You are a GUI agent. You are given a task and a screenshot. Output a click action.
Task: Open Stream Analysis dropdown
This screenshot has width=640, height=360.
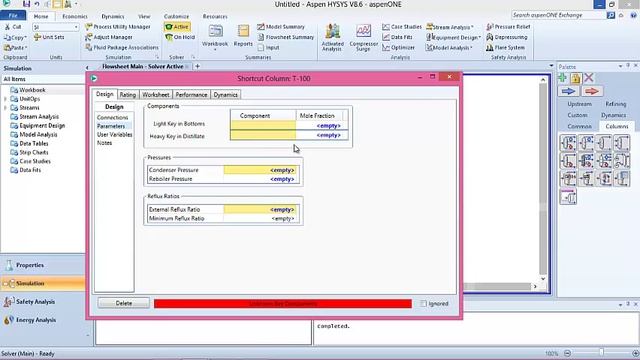coord(450,27)
